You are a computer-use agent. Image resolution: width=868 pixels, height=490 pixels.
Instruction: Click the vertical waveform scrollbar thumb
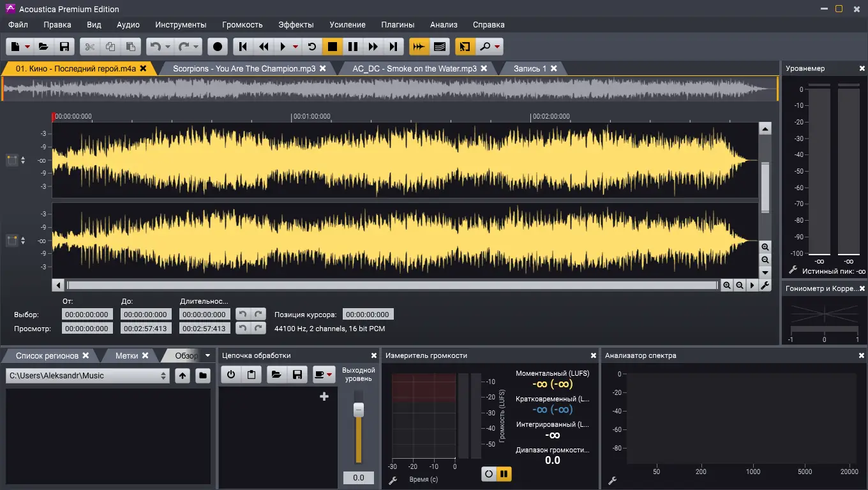tap(765, 188)
